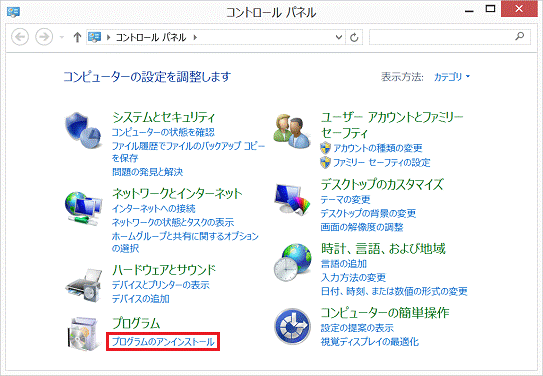Screen dimensions: 543x376
Task: Click the User Accounts people icon
Action: 292,131
